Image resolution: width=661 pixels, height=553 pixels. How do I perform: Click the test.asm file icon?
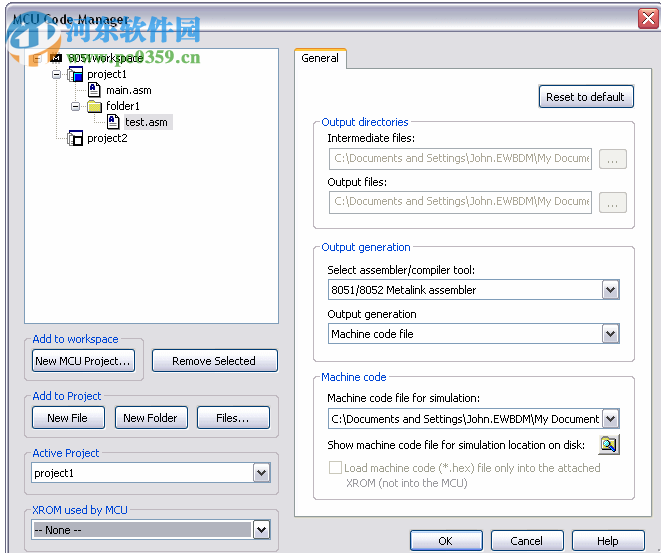point(113,122)
